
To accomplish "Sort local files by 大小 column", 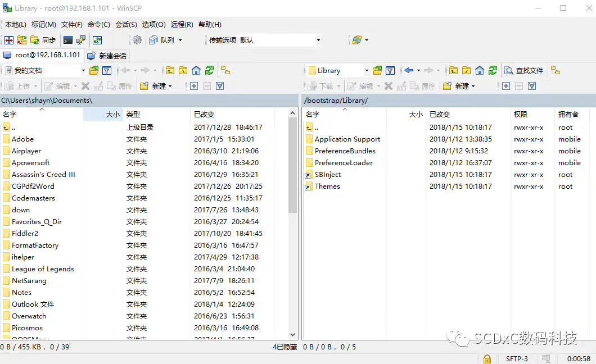I will point(103,114).
